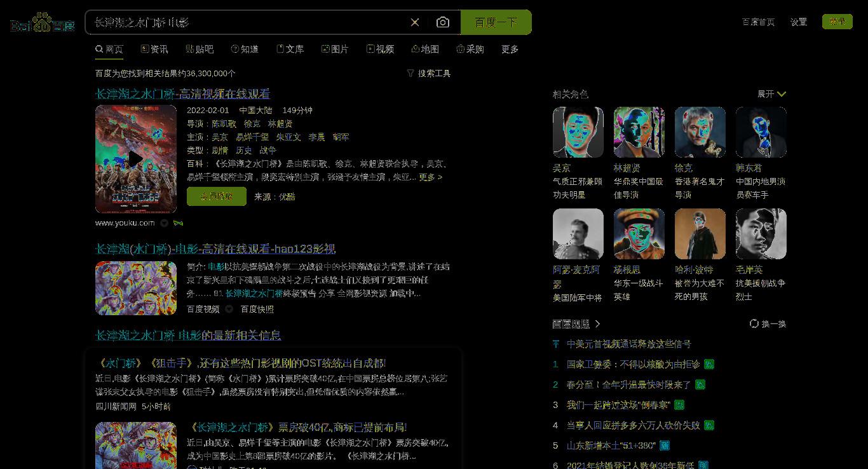868x469 pixels.
Task: Click director 林超贤 link
Action: 280,124
